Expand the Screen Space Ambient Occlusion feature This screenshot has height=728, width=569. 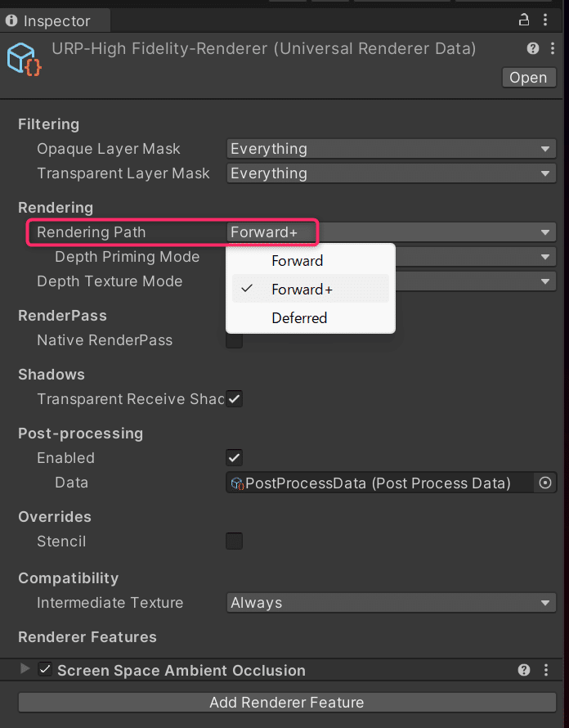click(24, 669)
